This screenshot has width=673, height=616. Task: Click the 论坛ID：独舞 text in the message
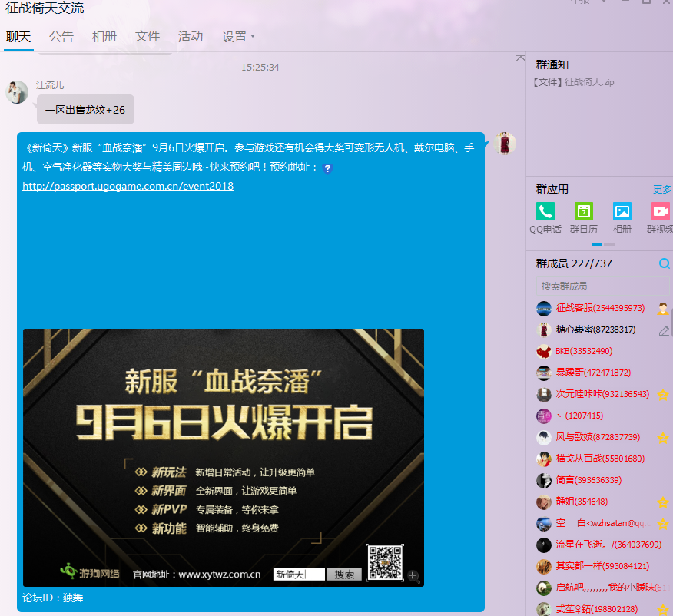[53, 598]
